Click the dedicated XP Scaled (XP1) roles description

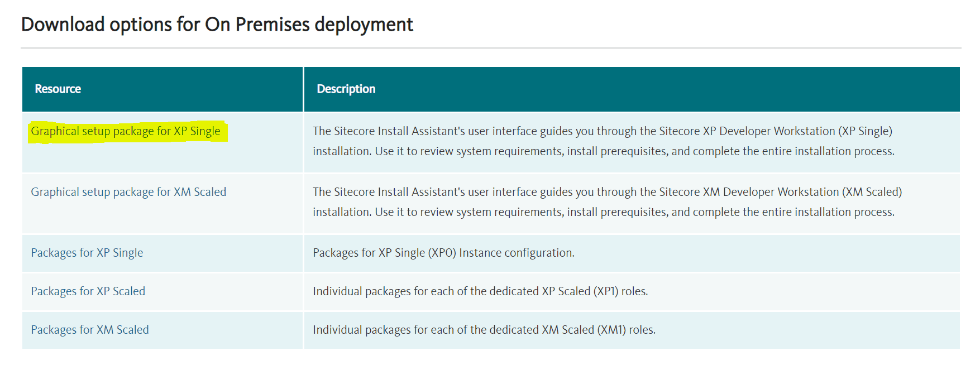pos(480,291)
